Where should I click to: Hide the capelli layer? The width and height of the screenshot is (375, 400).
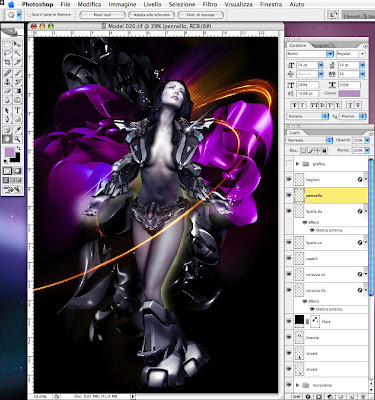(289, 258)
